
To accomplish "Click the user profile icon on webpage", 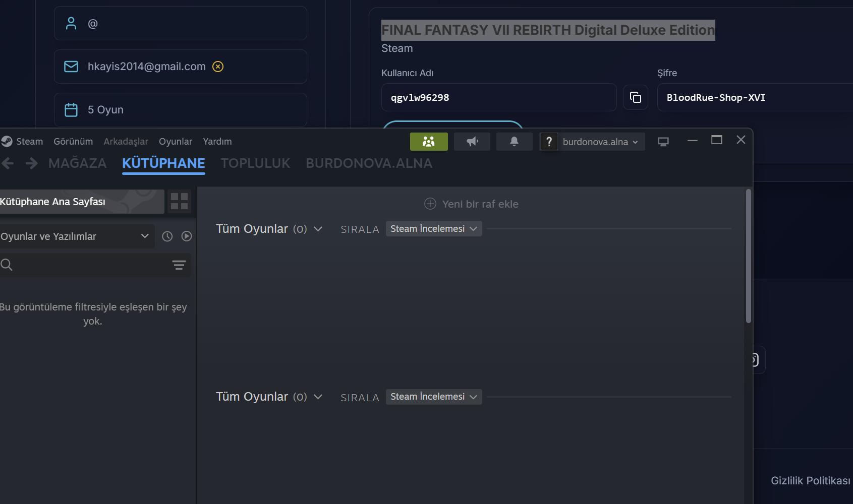I will tap(71, 23).
